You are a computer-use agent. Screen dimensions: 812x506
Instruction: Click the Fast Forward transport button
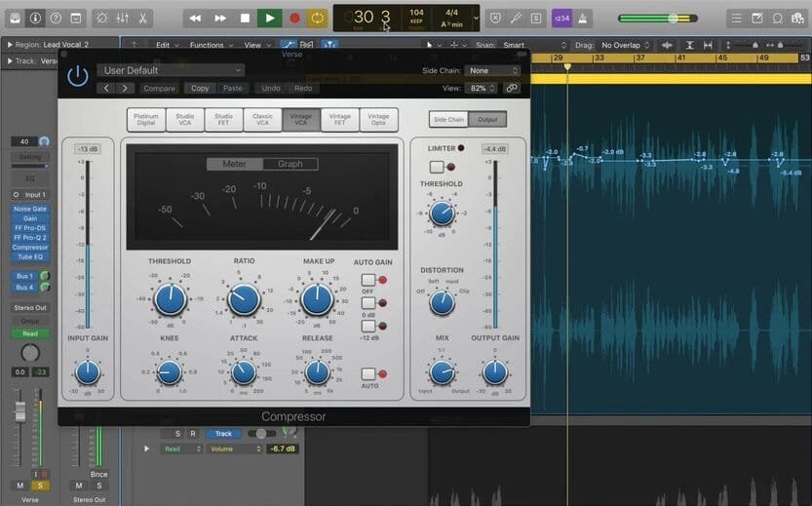point(220,19)
